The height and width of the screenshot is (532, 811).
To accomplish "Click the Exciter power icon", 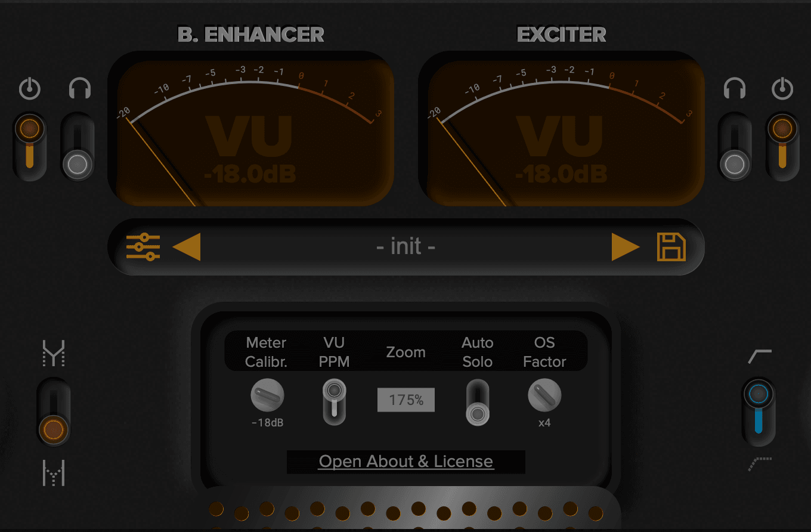I will click(x=782, y=90).
